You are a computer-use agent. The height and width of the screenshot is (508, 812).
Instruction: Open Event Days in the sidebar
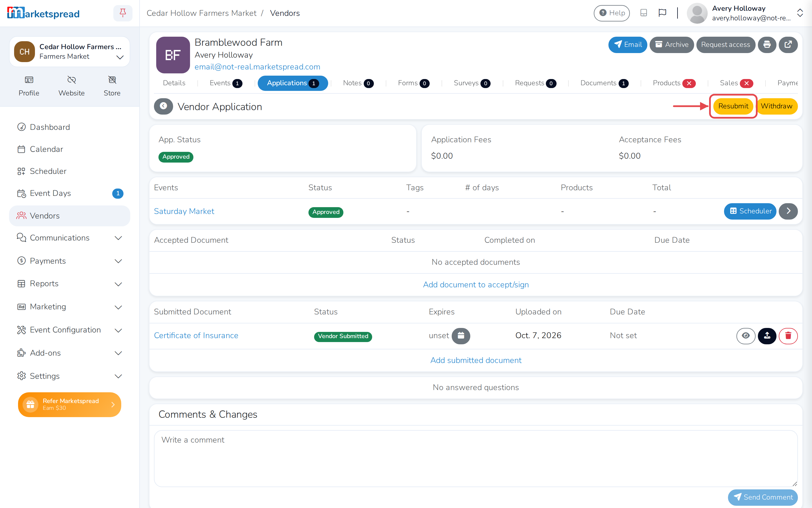69,193
